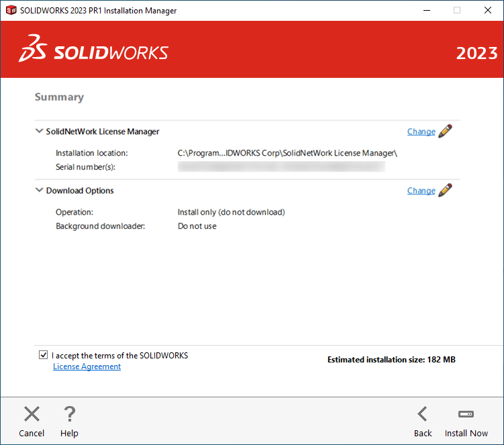Image resolution: width=504 pixels, height=445 pixels.
Task: Click 'I accept the terms of the SOLIDWORKS' text
Action: [119, 355]
